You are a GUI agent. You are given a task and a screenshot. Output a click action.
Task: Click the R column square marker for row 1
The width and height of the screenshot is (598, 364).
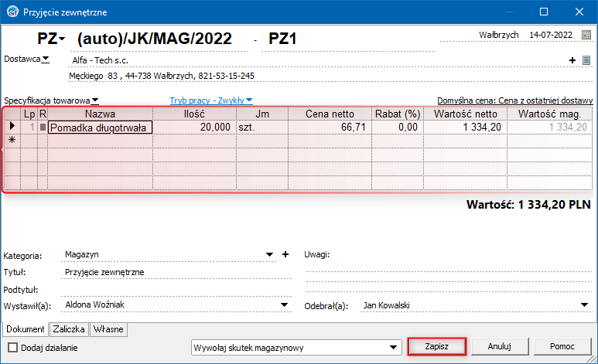[x=43, y=127]
